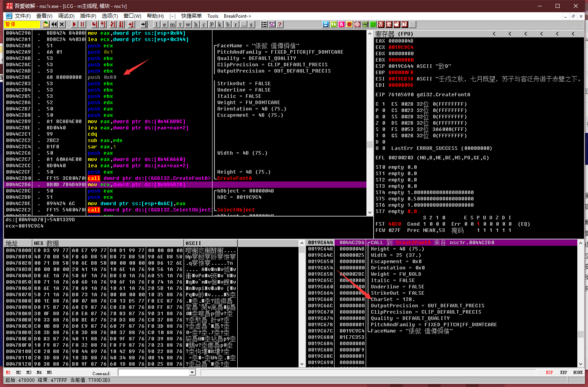Click the ASCII column header in dump
This screenshot has width=588, height=387.
[210, 243]
